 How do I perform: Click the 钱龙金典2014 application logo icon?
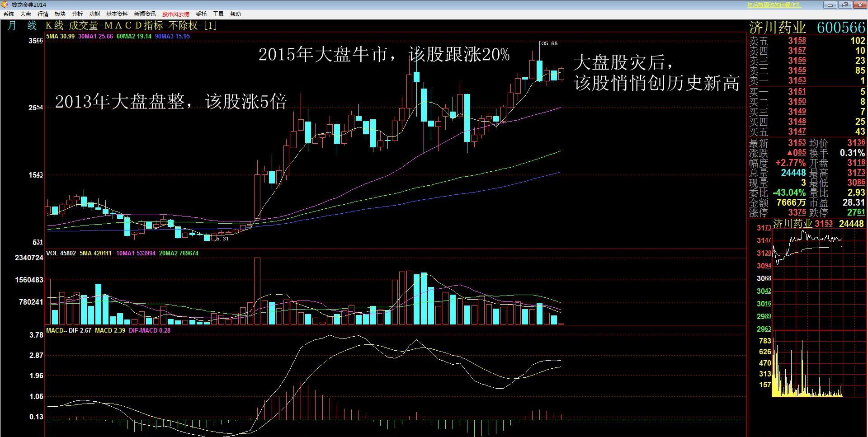4,5
